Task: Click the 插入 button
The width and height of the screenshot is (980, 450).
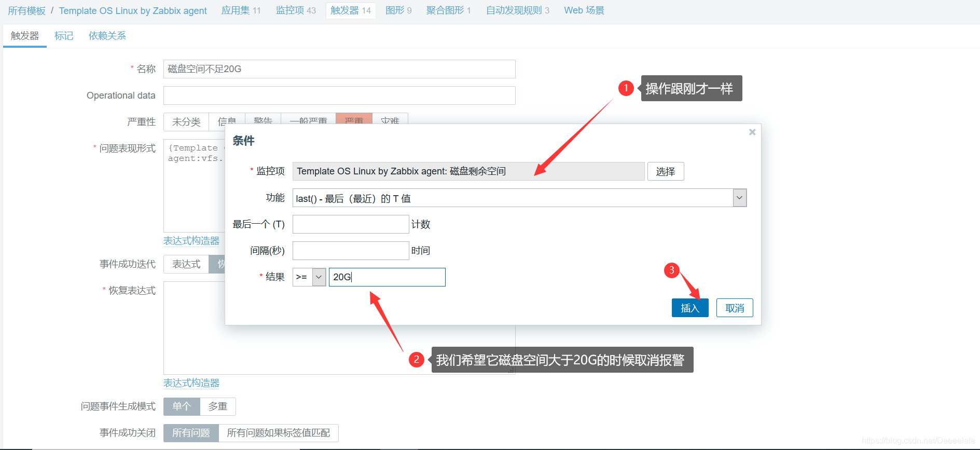Action: pyautogui.click(x=690, y=308)
